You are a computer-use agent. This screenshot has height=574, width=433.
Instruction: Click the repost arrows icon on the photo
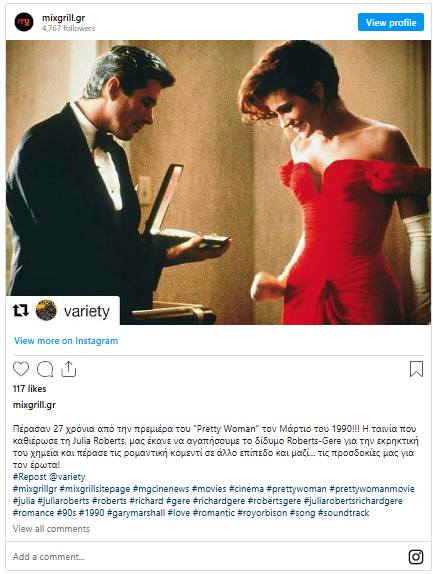coord(20,310)
